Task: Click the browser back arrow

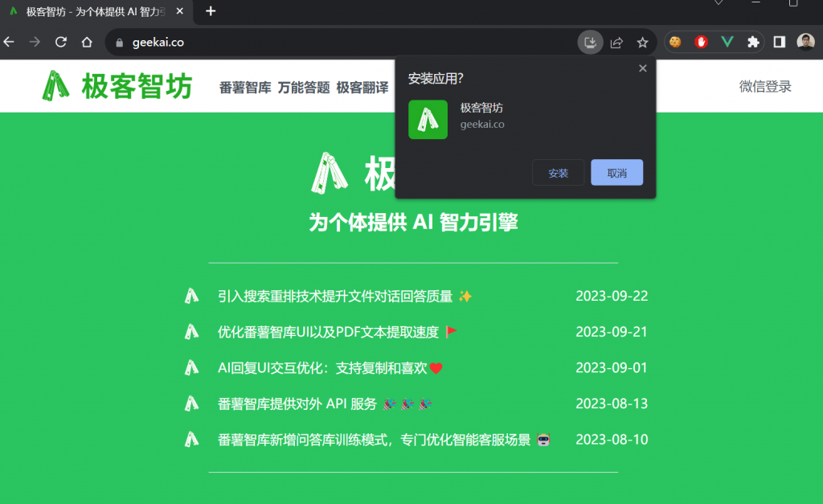Action: (9, 42)
